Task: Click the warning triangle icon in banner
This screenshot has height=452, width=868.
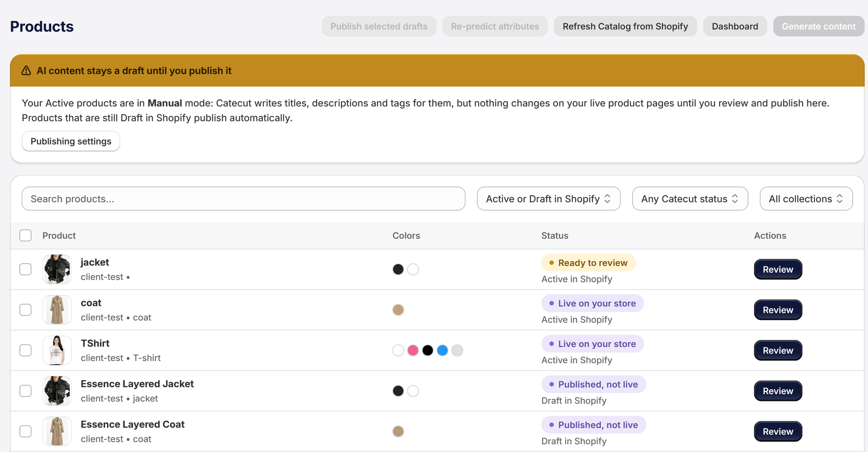Action: 27,71
